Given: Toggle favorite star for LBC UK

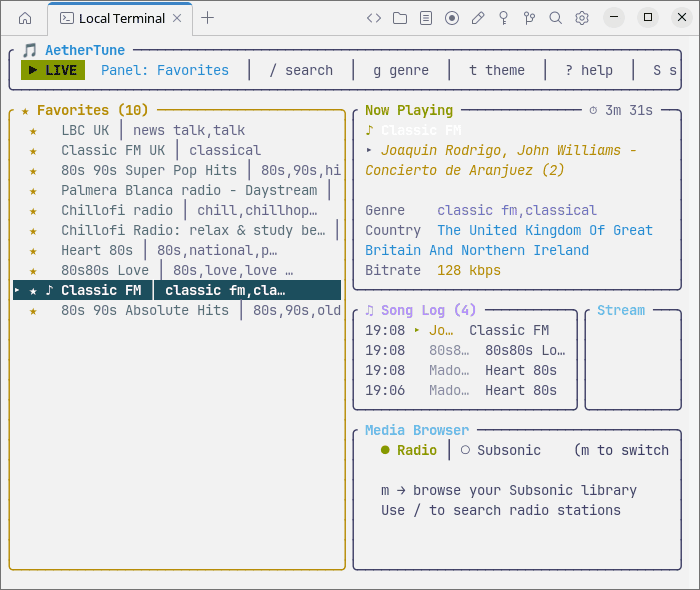Looking at the screenshot, I should [x=33, y=131].
